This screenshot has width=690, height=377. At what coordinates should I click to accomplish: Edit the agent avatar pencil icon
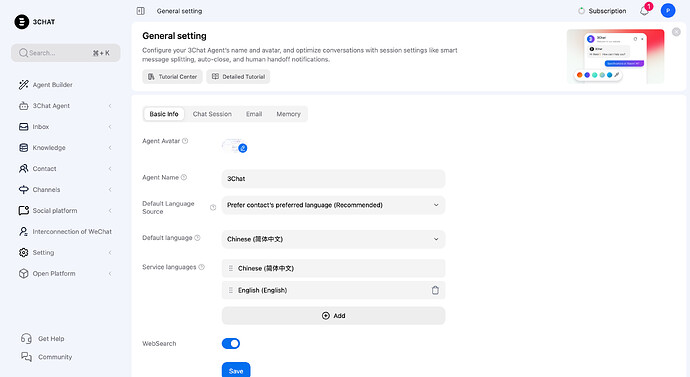point(242,148)
